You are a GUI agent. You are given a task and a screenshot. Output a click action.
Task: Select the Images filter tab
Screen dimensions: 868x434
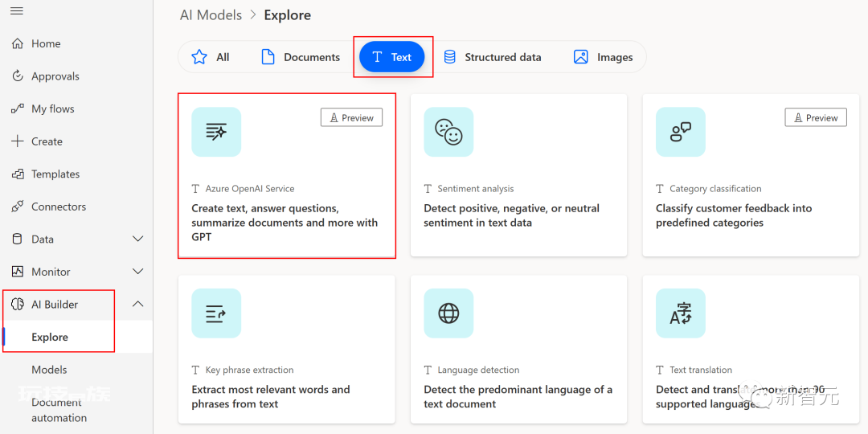pos(603,57)
